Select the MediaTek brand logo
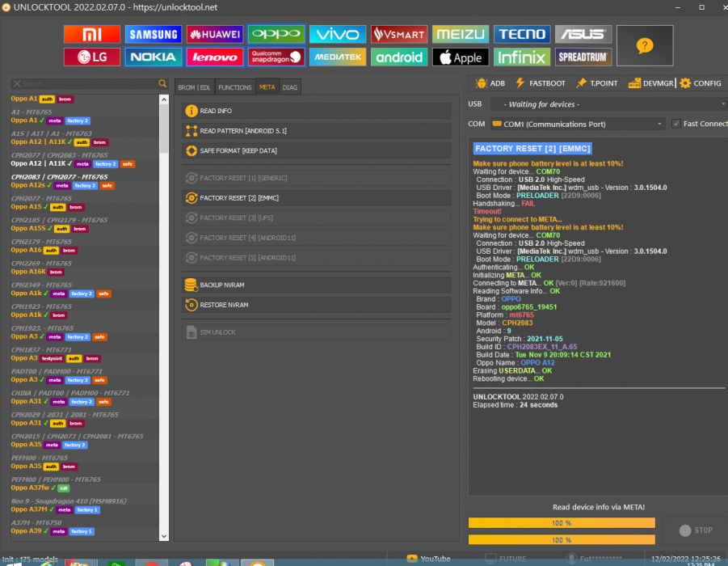This screenshot has height=566, width=728. point(338,57)
